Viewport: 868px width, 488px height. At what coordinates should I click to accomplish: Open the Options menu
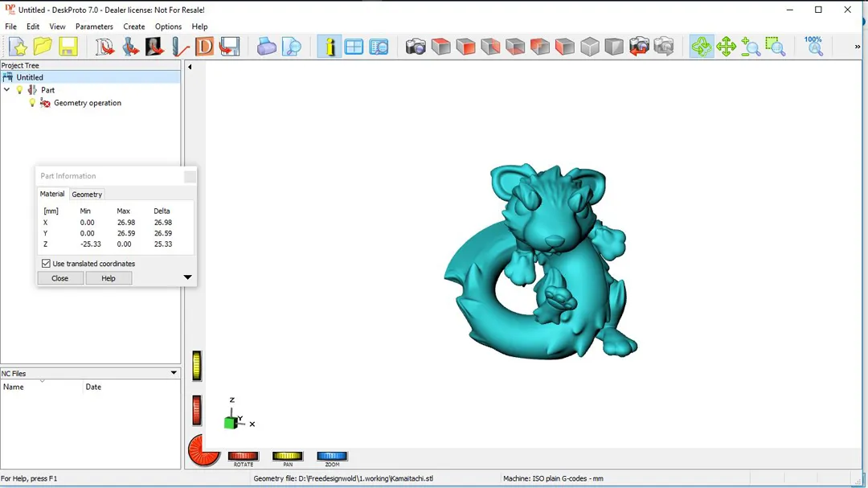coord(168,27)
